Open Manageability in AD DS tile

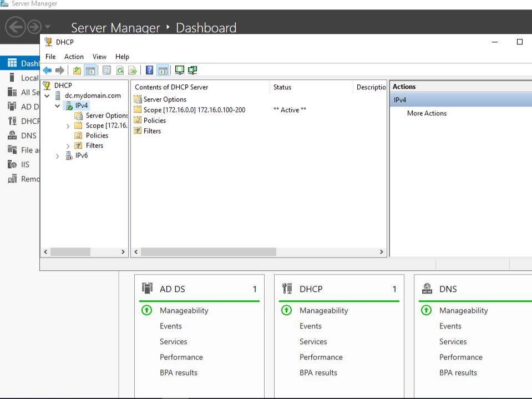(184, 310)
